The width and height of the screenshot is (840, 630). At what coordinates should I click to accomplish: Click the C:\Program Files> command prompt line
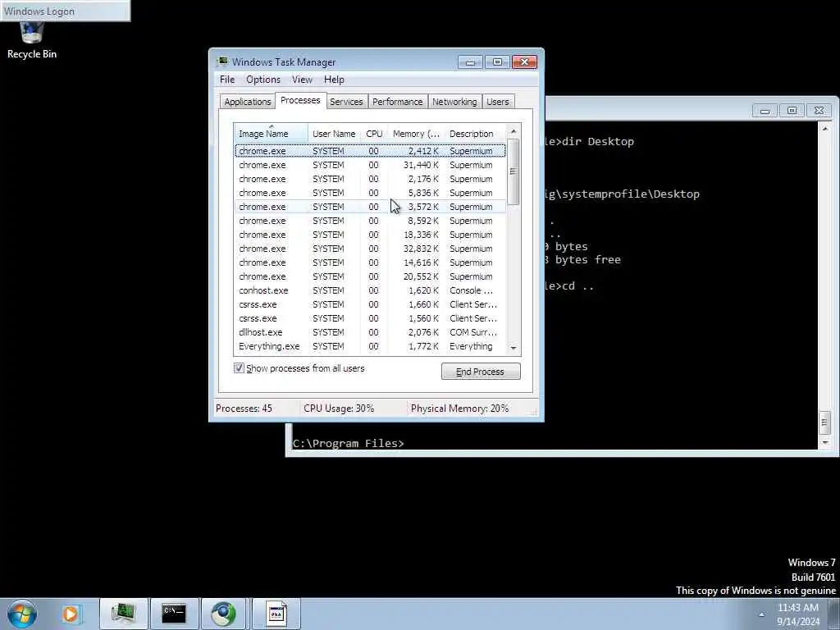[348, 443]
